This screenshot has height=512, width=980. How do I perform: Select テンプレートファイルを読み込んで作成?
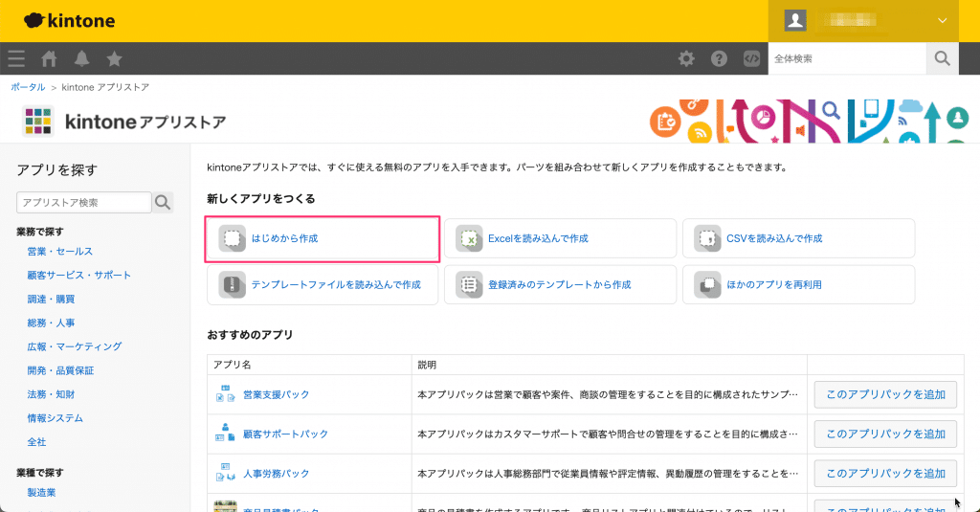[x=323, y=285]
